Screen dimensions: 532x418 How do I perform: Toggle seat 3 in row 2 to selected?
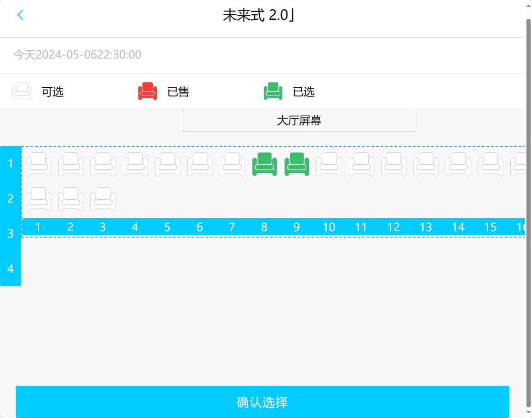103,198
